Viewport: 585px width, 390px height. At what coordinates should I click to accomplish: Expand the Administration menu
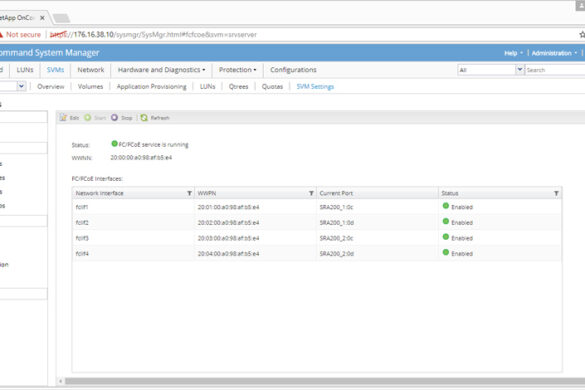[x=554, y=53]
